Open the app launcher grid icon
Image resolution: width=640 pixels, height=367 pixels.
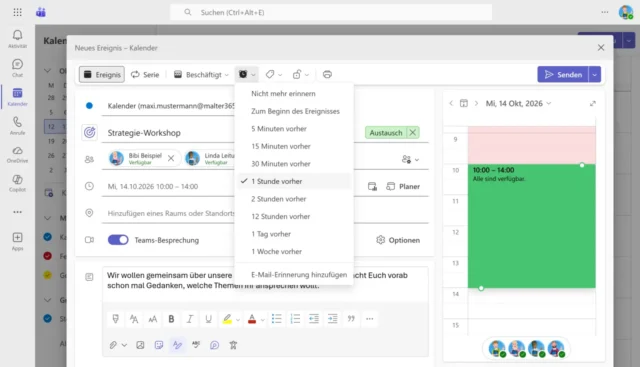pos(18,12)
